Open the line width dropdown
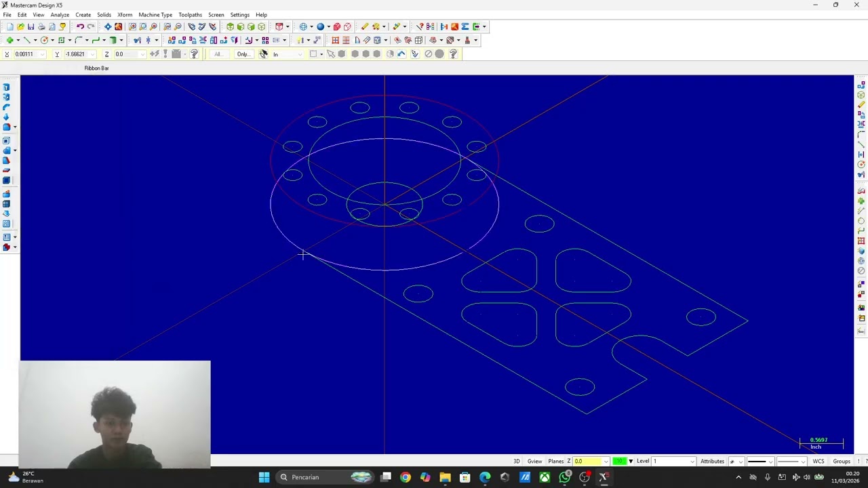The height and width of the screenshot is (488, 868). 804,462
